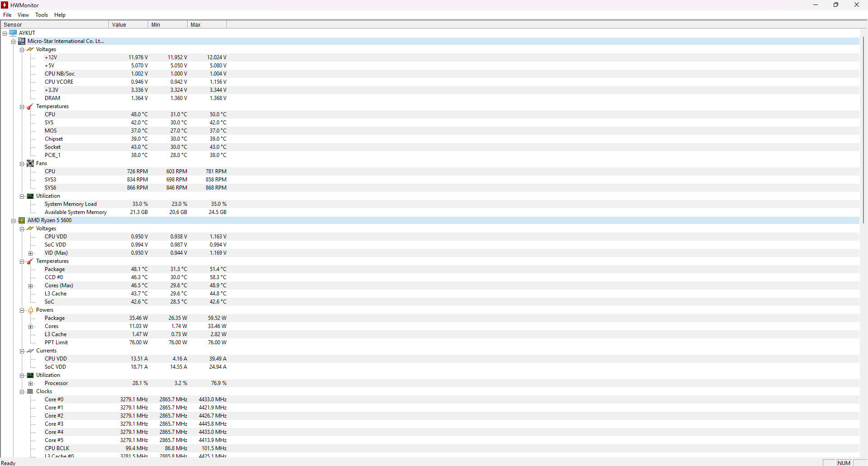868x466 pixels.
Task: Collapse the Clocks group
Action: point(22,392)
